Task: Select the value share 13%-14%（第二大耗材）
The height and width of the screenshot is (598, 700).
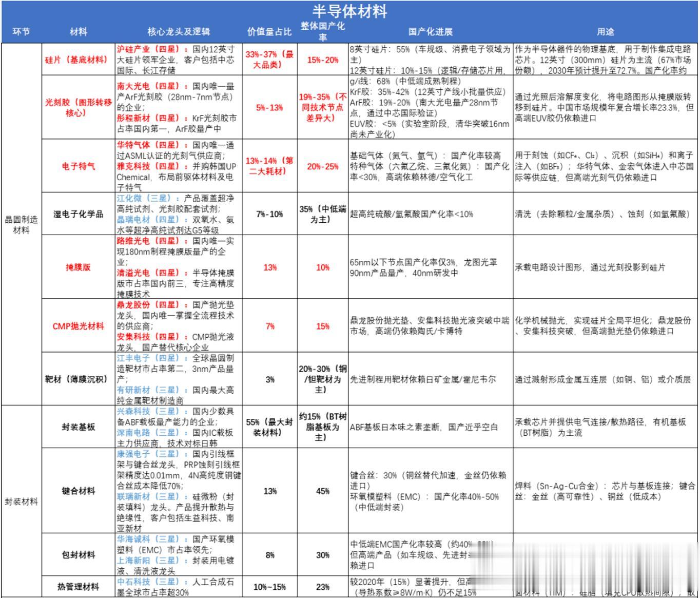Action: pyautogui.click(x=269, y=166)
